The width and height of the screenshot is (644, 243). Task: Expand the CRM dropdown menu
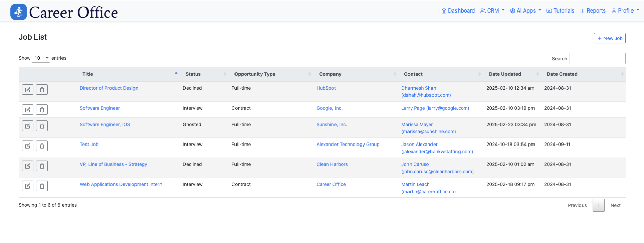(492, 11)
